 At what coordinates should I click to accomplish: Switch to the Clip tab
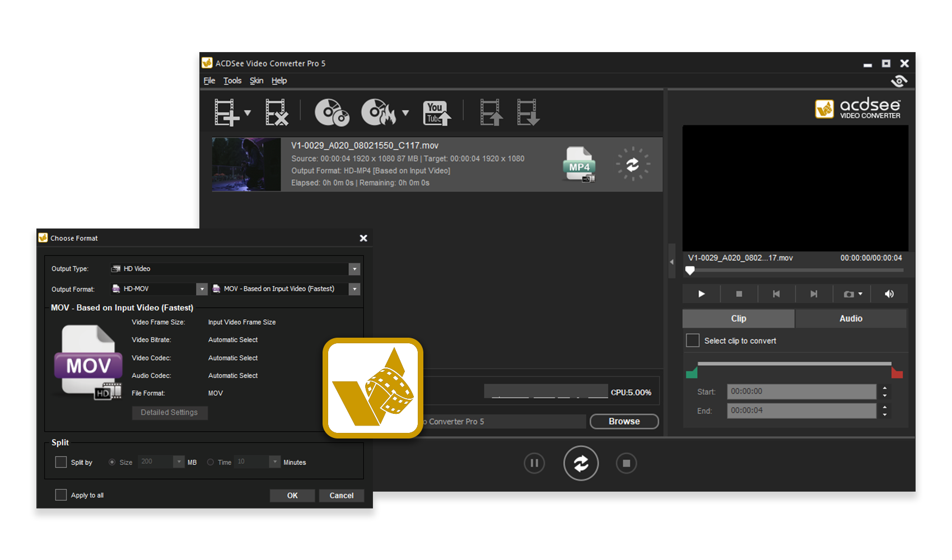[738, 319]
